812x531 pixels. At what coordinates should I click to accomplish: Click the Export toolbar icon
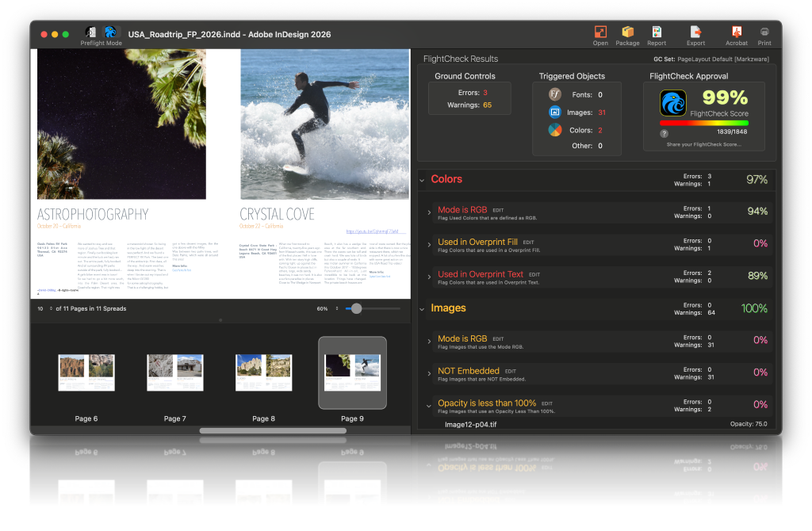point(695,32)
